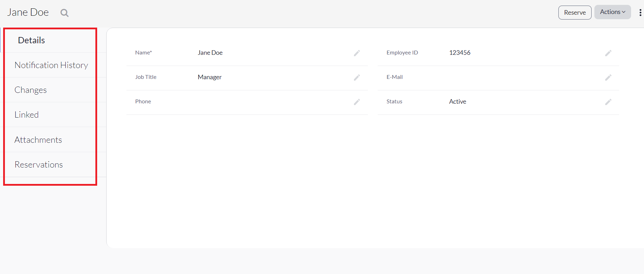Viewport: 644px width, 274px height.
Task: Open the Attachments tab
Action: 38,140
